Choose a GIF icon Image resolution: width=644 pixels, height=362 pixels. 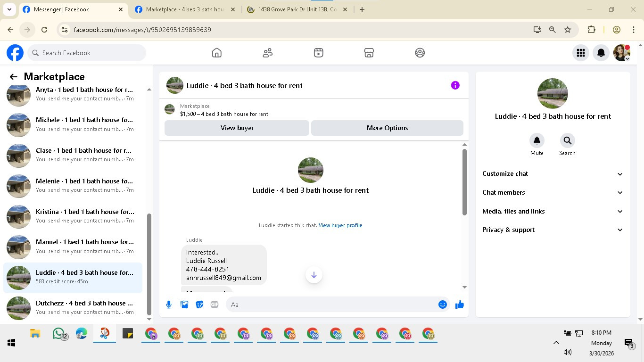[215, 304]
